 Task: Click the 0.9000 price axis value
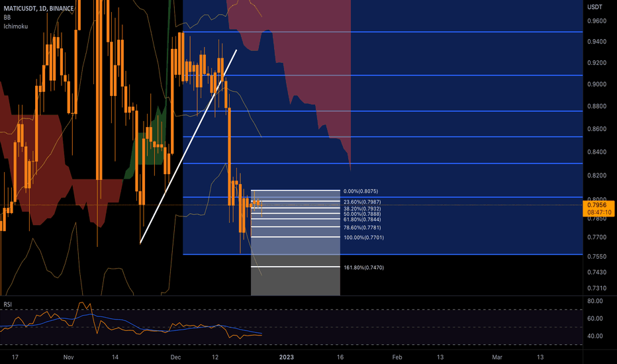coord(596,84)
